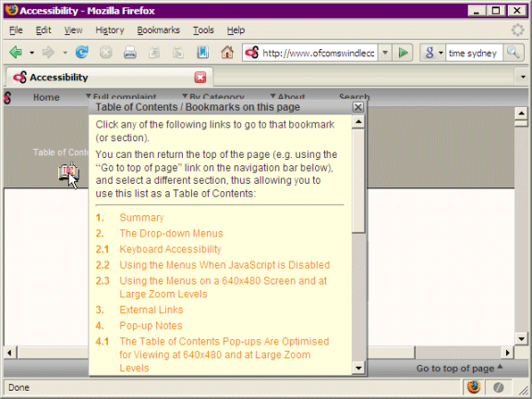Open the Tools menu
This screenshot has height=399, width=532.
[203, 30]
